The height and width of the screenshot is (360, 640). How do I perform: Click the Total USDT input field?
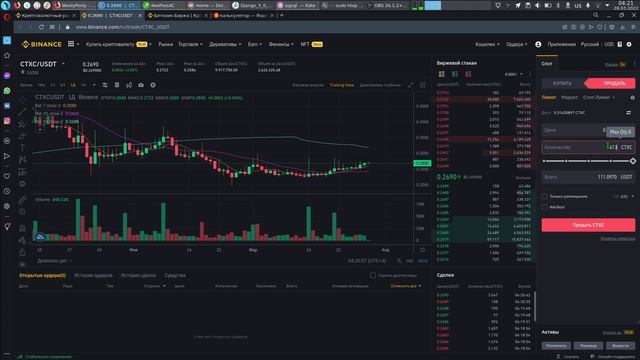588,177
